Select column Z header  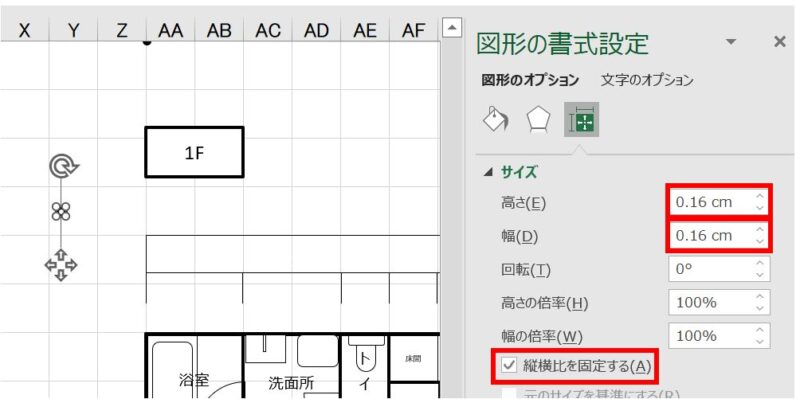(x=121, y=31)
